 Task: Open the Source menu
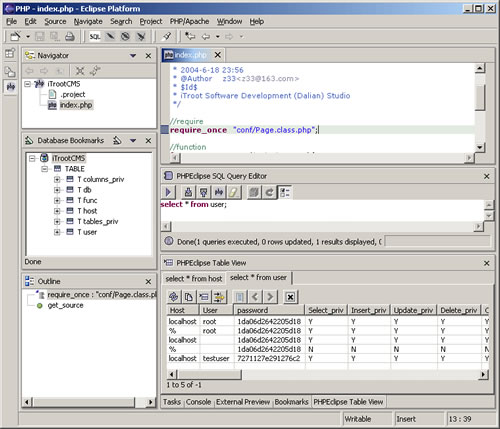coord(55,22)
